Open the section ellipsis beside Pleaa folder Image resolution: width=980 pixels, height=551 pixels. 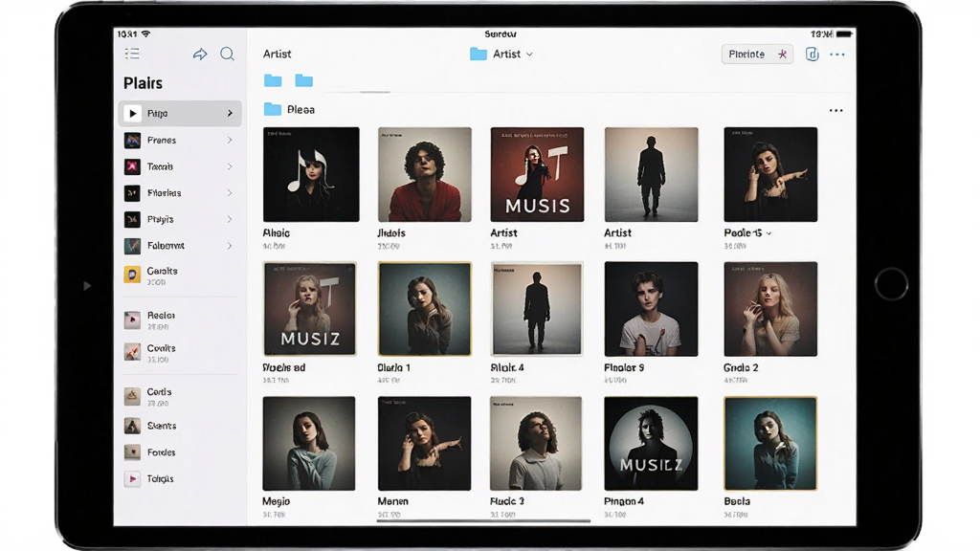(x=836, y=111)
